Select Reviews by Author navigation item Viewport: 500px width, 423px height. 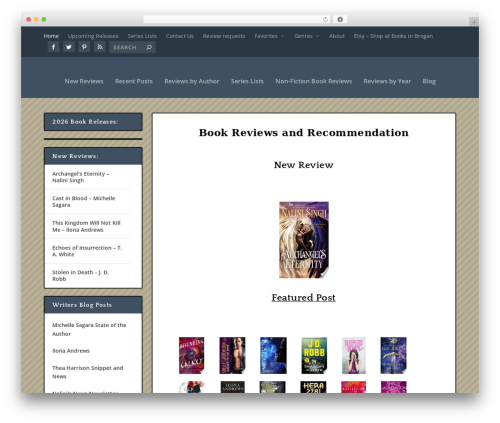coord(192,81)
